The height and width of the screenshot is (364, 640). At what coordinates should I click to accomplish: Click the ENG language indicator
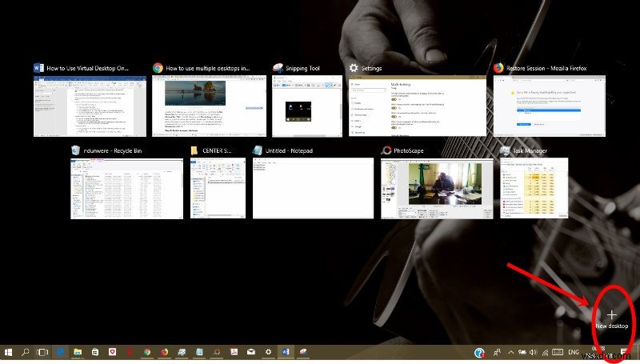coord(574,352)
